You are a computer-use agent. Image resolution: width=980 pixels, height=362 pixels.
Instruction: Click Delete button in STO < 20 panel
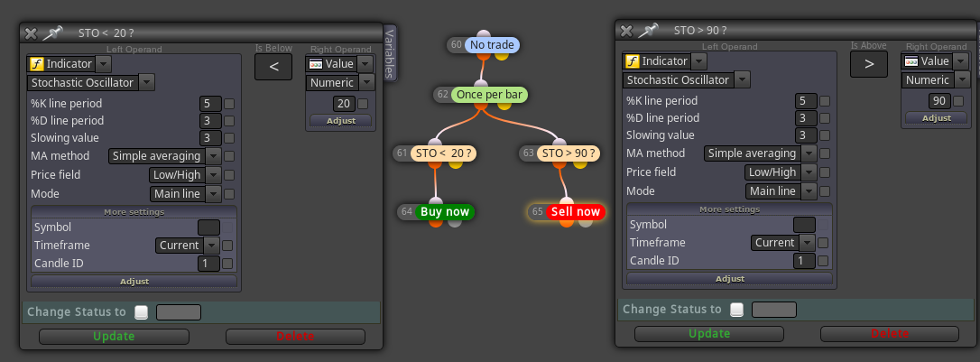point(295,337)
